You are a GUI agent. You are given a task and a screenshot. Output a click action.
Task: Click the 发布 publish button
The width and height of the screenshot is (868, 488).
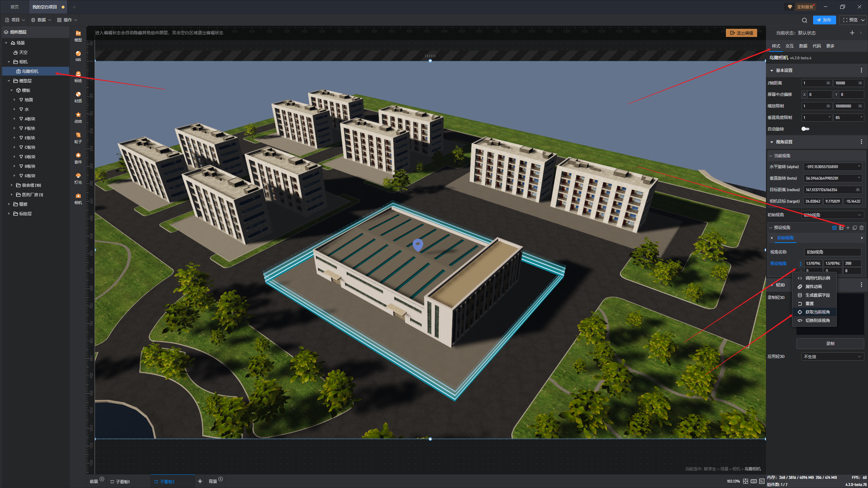click(x=824, y=20)
